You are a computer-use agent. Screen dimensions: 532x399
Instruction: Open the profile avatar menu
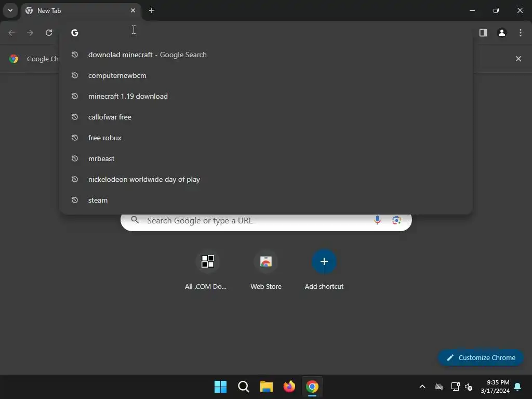(x=502, y=33)
